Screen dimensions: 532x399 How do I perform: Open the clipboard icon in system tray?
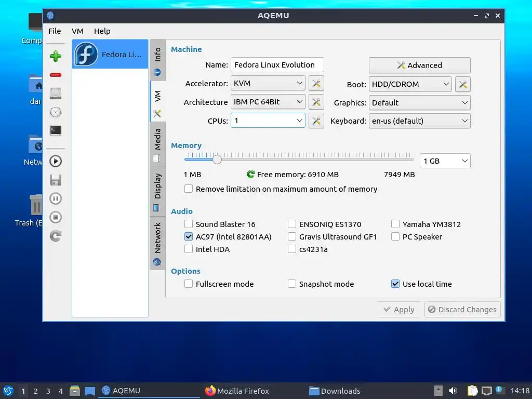(x=472, y=391)
